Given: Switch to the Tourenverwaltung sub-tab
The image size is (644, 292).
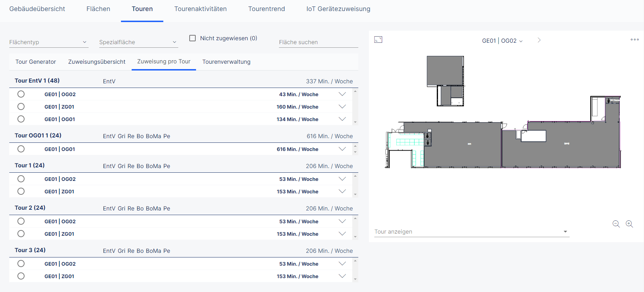Looking at the screenshot, I should point(226,62).
